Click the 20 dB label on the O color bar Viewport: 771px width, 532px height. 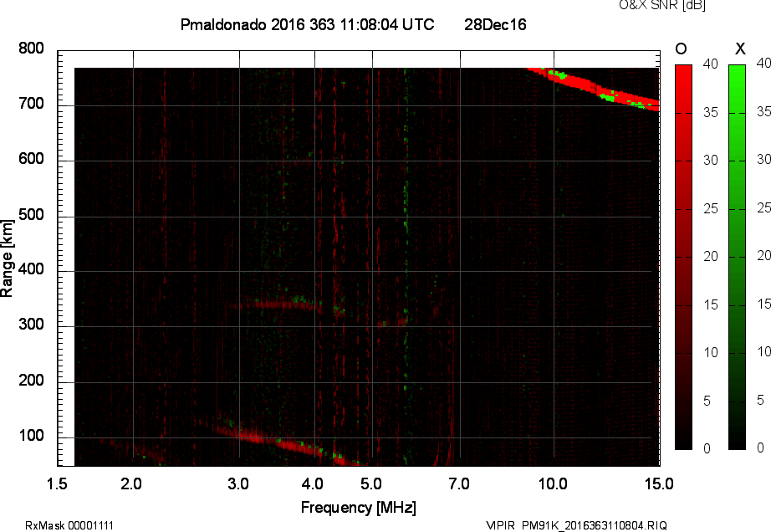click(x=711, y=256)
